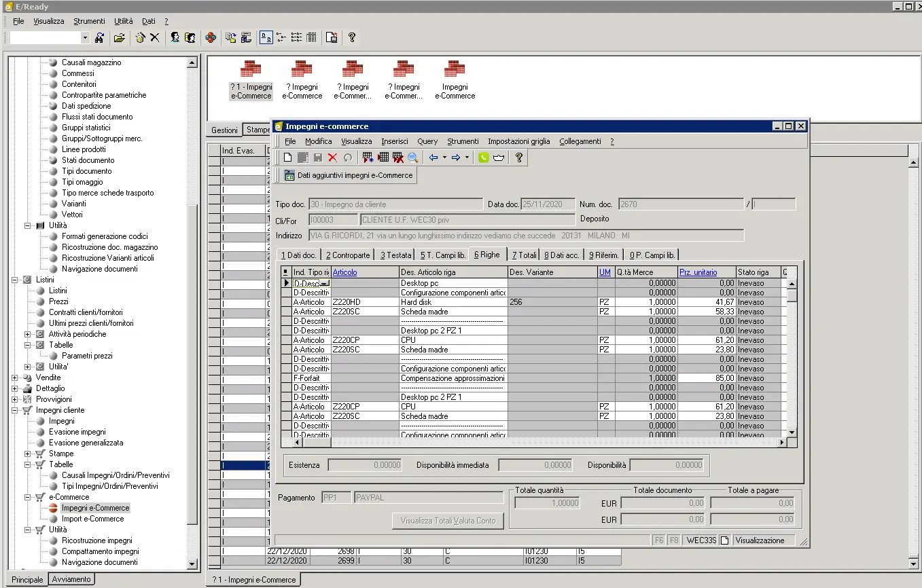922x588 pixels.
Task: Click the grid's vertical scrollbar down arrow
Action: click(791, 432)
